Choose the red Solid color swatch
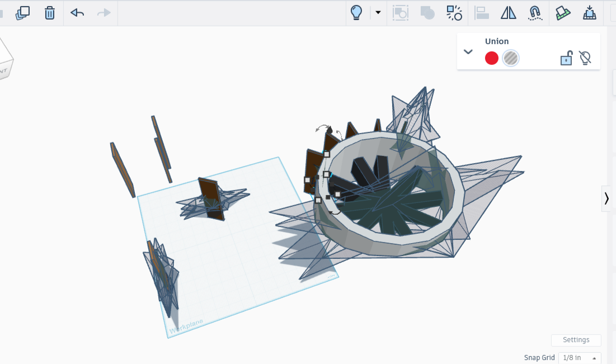616x364 pixels. [x=491, y=58]
